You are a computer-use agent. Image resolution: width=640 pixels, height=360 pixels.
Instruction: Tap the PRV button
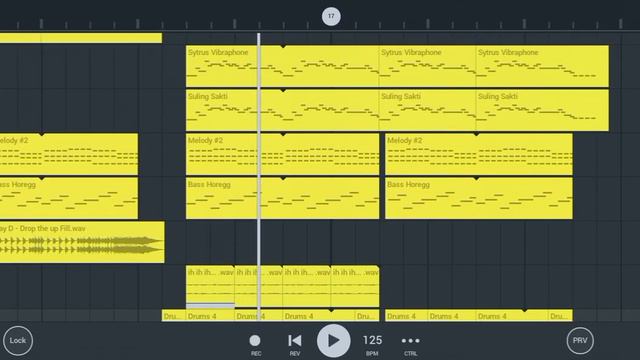580,340
